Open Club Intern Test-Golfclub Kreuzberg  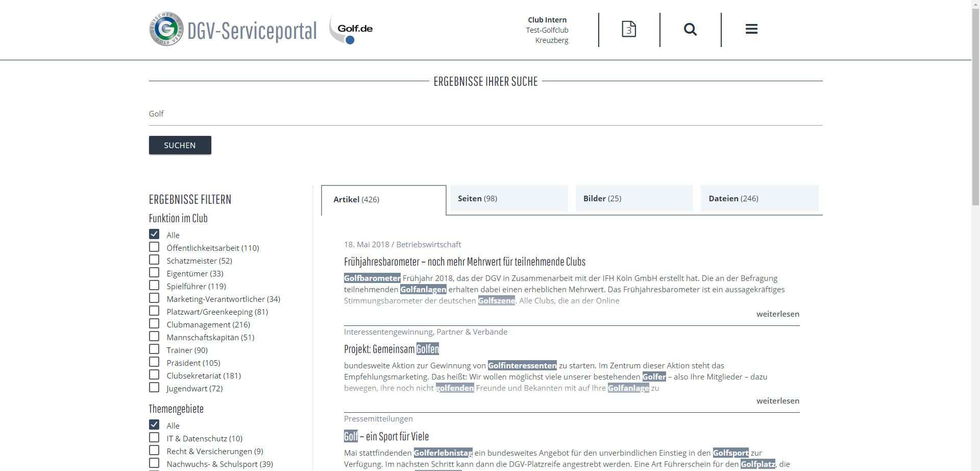(547, 30)
